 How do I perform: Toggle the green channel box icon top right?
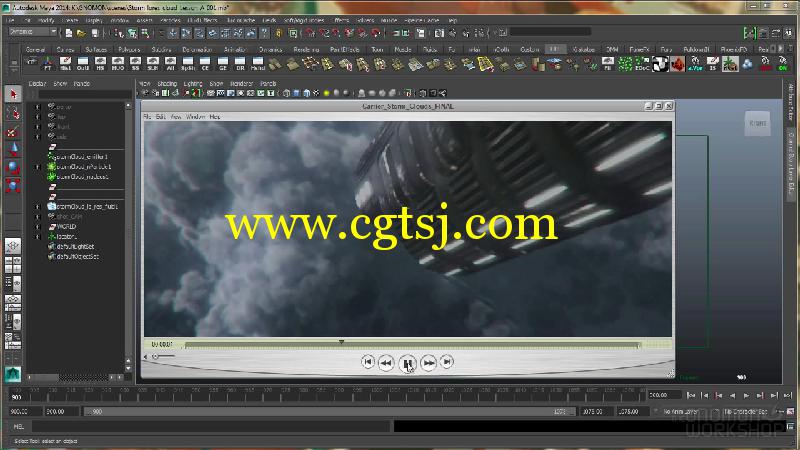tap(749, 33)
